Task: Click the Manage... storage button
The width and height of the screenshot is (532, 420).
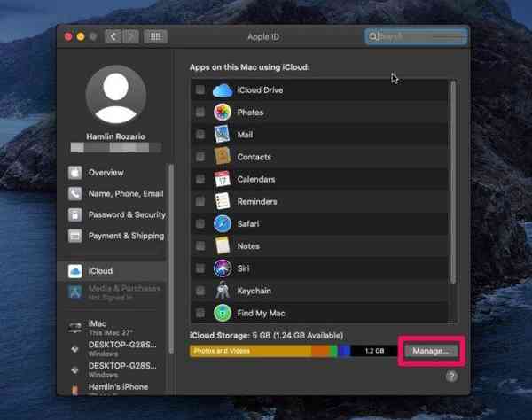Action: tap(431, 351)
